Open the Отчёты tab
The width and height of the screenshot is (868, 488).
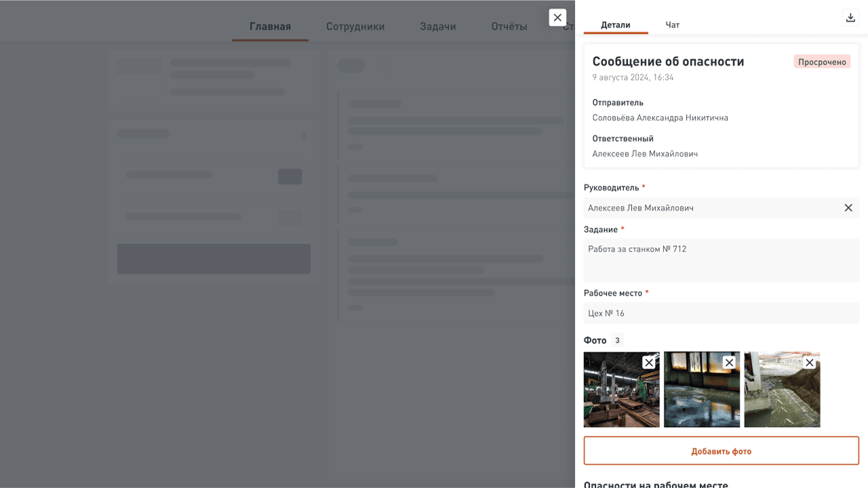pyautogui.click(x=509, y=26)
